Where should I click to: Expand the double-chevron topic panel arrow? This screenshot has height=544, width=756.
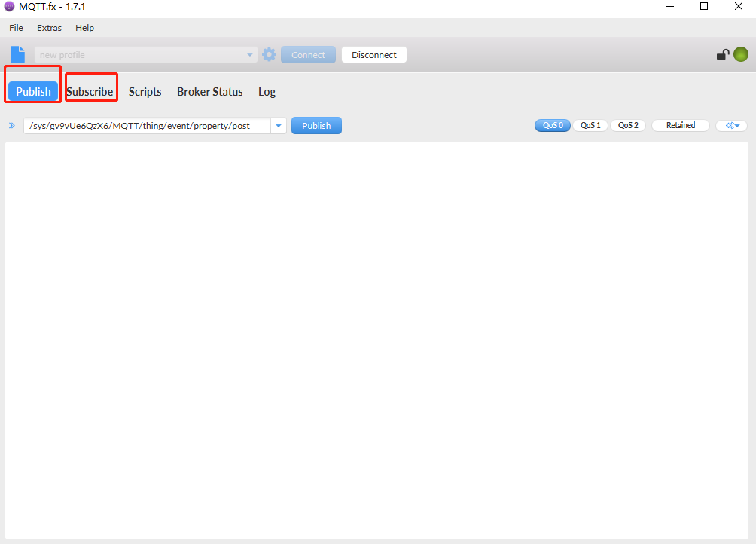tap(12, 125)
